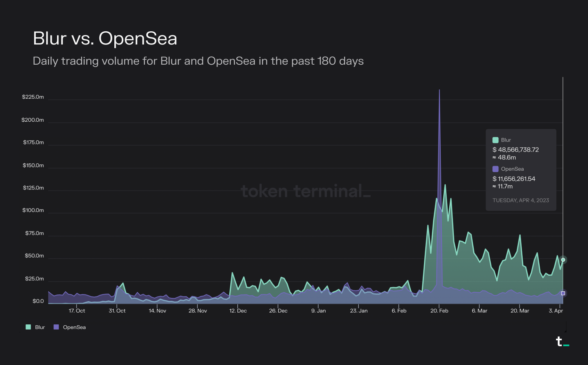Image resolution: width=588 pixels, height=365 pixels.
Task: Toggle the OpenSea series in the legend
Action: point(70,327)
